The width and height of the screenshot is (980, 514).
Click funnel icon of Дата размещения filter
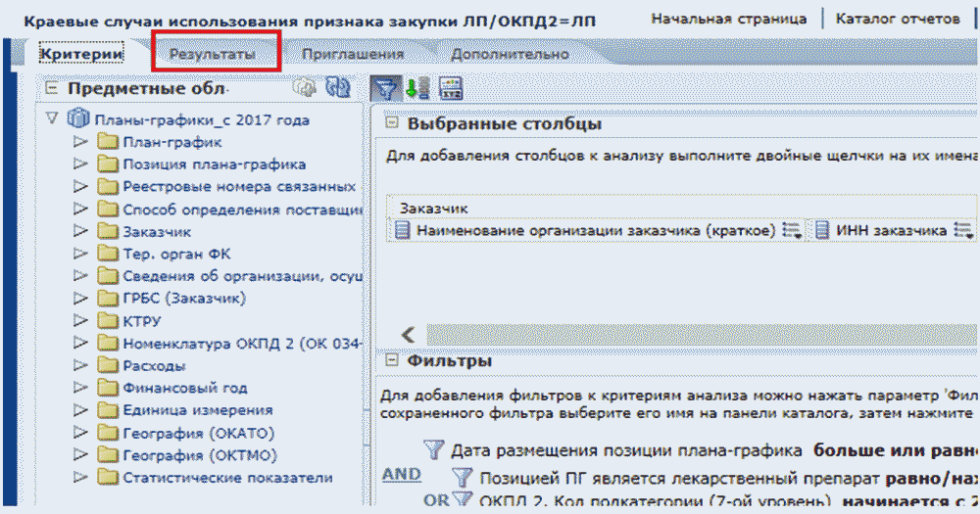[x=434, y=450]
